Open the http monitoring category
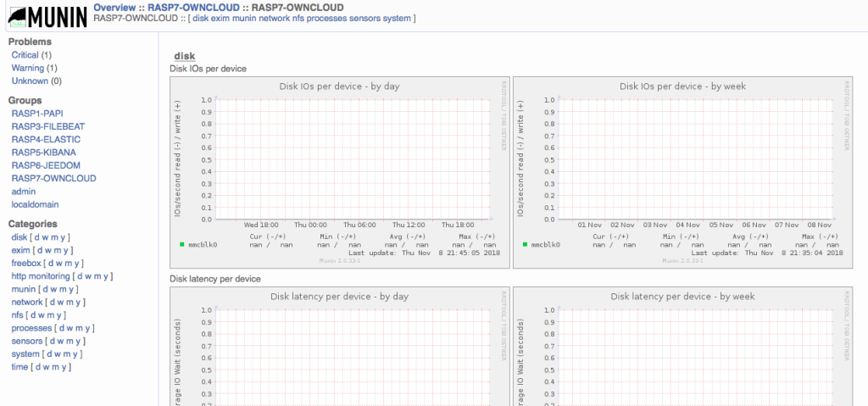 point(41,275)
